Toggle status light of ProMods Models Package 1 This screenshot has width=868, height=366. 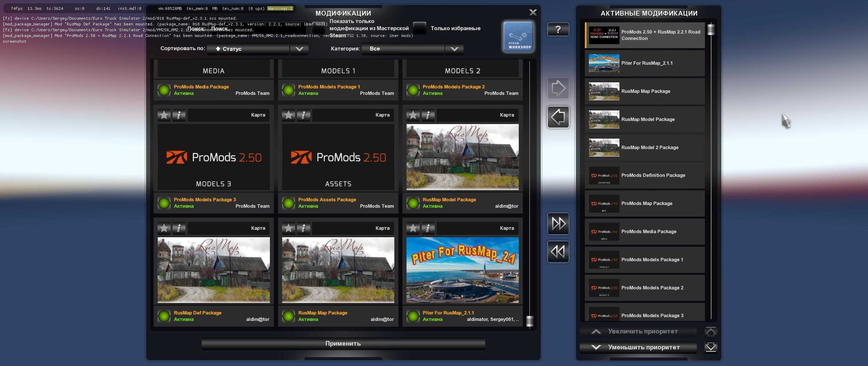289,90
